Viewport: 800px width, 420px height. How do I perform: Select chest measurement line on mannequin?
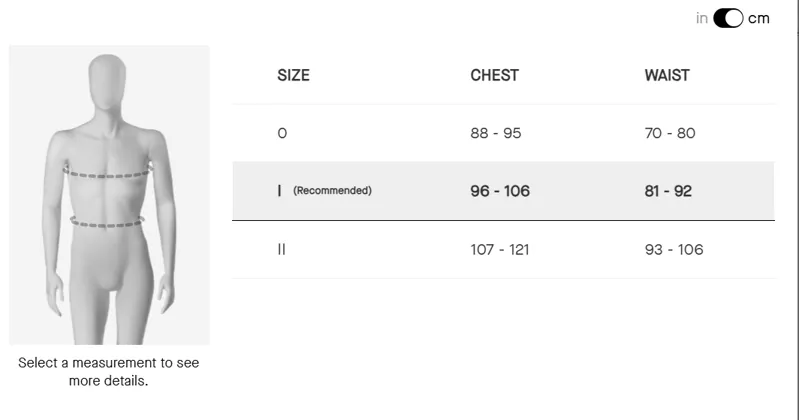[x=108, y=173]
